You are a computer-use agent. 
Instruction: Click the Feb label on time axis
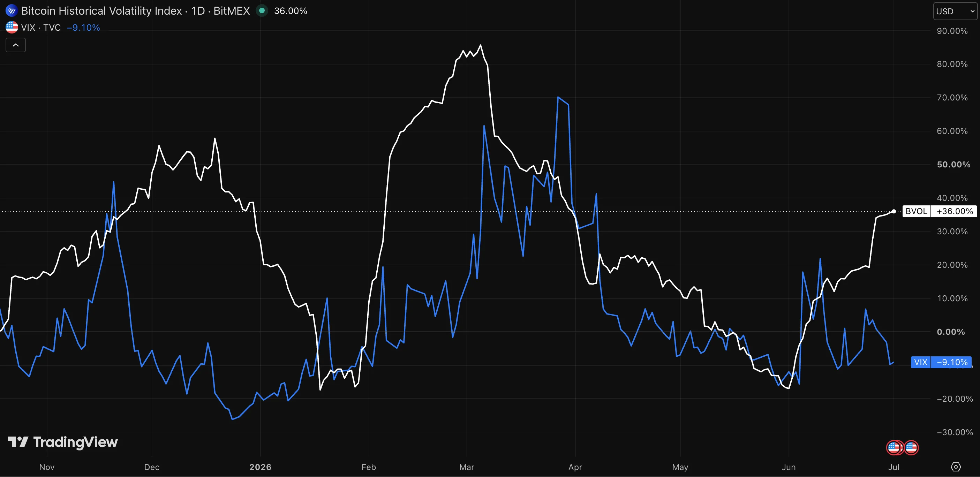tap(369, 467)
